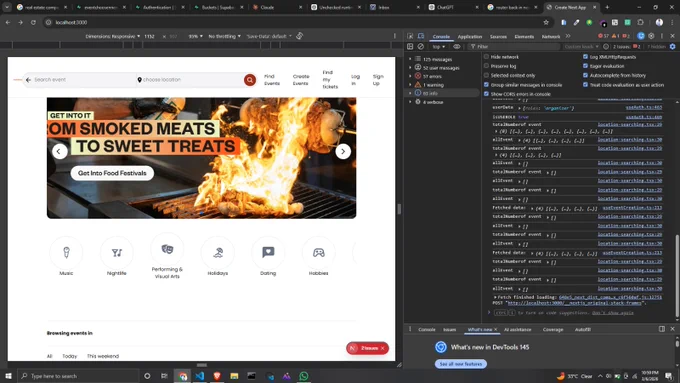680x383 pixels.
Task: Uncheck Log XMLHttpRequests checkbox
Action: [x=585, y=57]
